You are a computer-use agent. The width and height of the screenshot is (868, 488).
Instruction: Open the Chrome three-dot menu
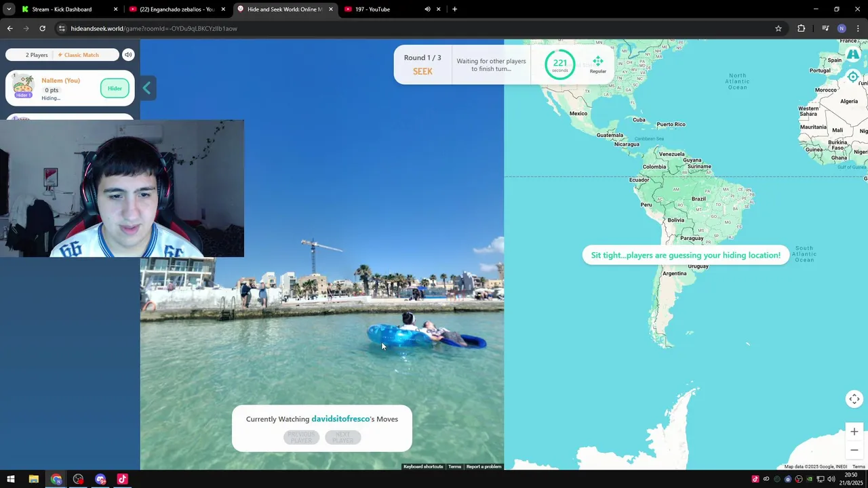coord(859,28)
